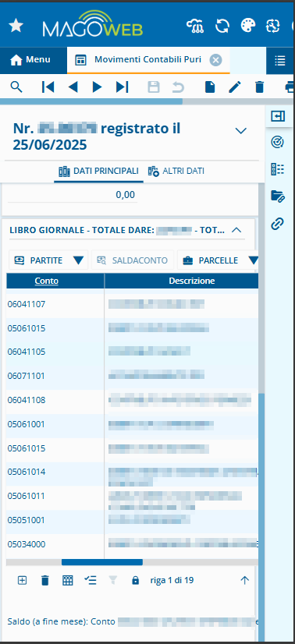Switch to ALTRI DATI tab

tap(176, 172)
